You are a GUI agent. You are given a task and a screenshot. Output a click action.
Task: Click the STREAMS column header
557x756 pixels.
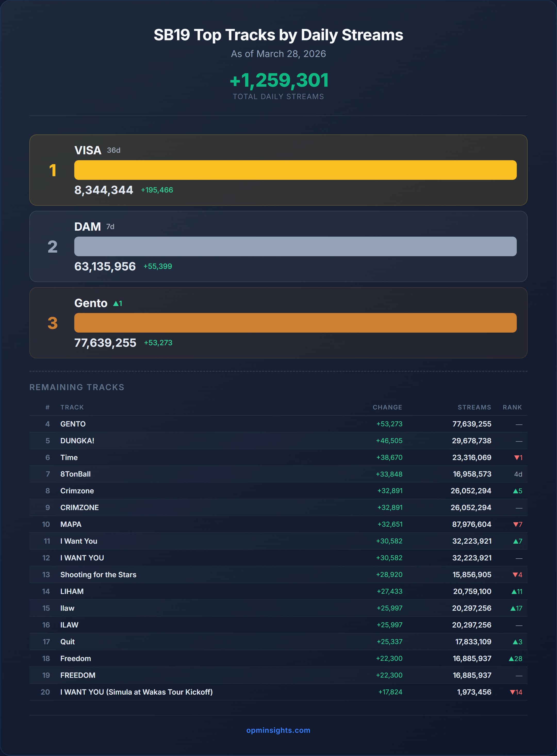(474, 407)
